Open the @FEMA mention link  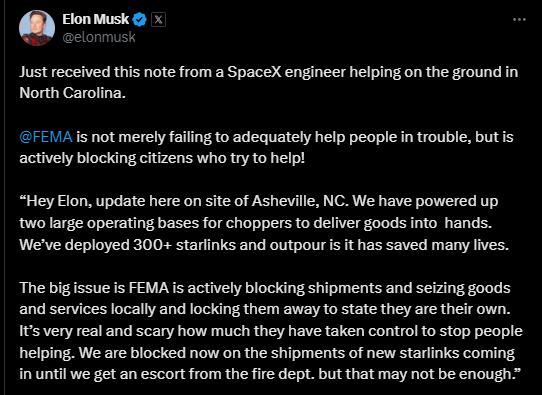46,137
